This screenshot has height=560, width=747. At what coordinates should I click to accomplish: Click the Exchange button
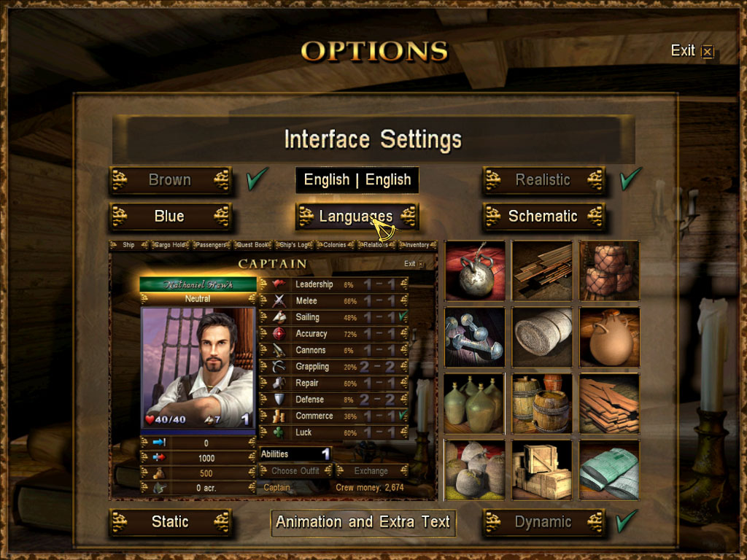point(371,471)
